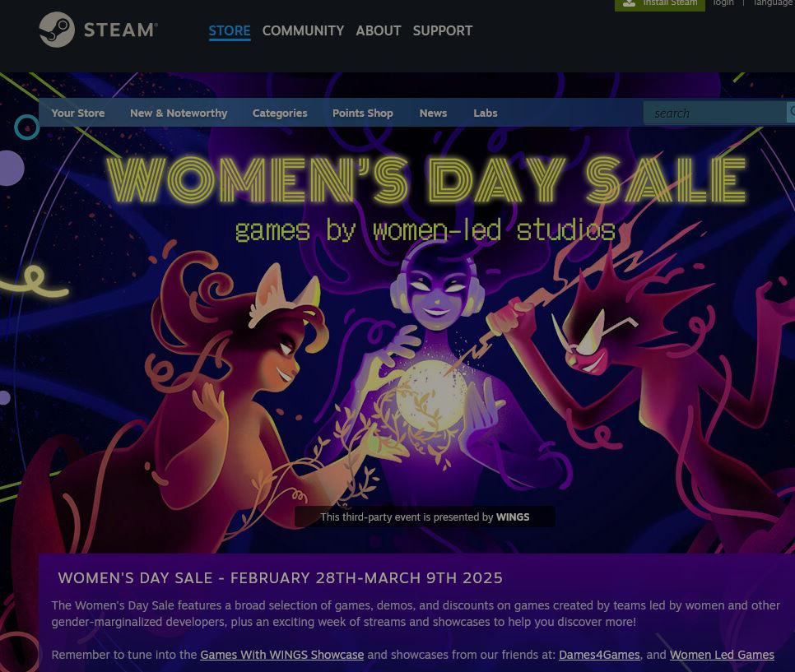Screen dimensions: 795x672
Task: Click the Steam logo icon
Action: (x=57, y=30)
